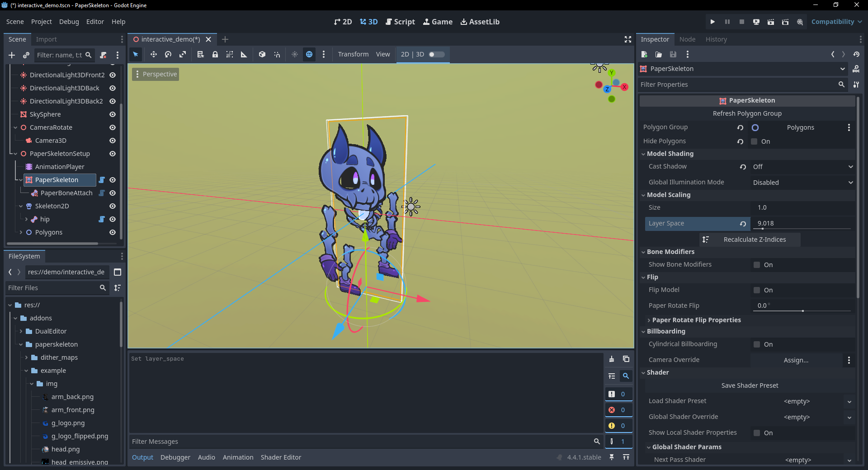Clear output log broom icon
The height and width of the screenshot is (470, 868).
(612, 359)
